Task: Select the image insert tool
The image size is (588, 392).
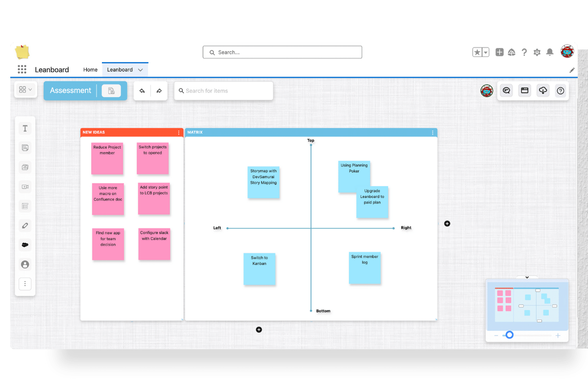Action: tap(25, 167)
